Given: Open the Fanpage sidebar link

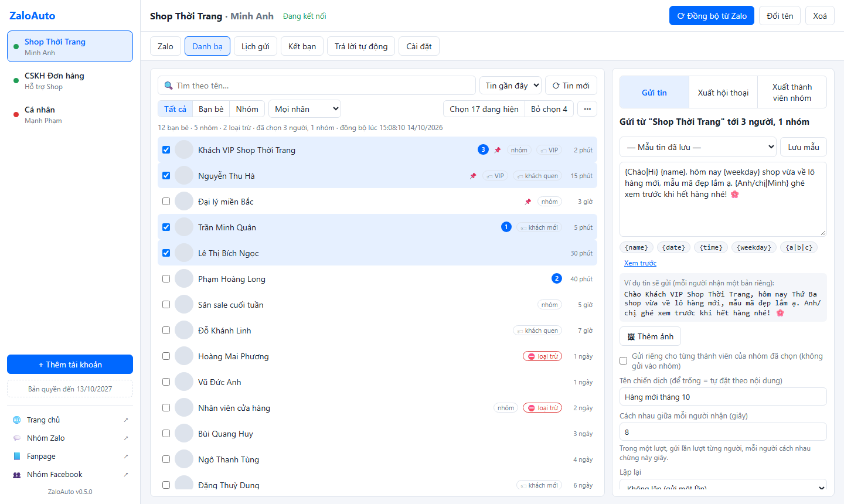Looking at the screenshot, I should click(70, 456).
